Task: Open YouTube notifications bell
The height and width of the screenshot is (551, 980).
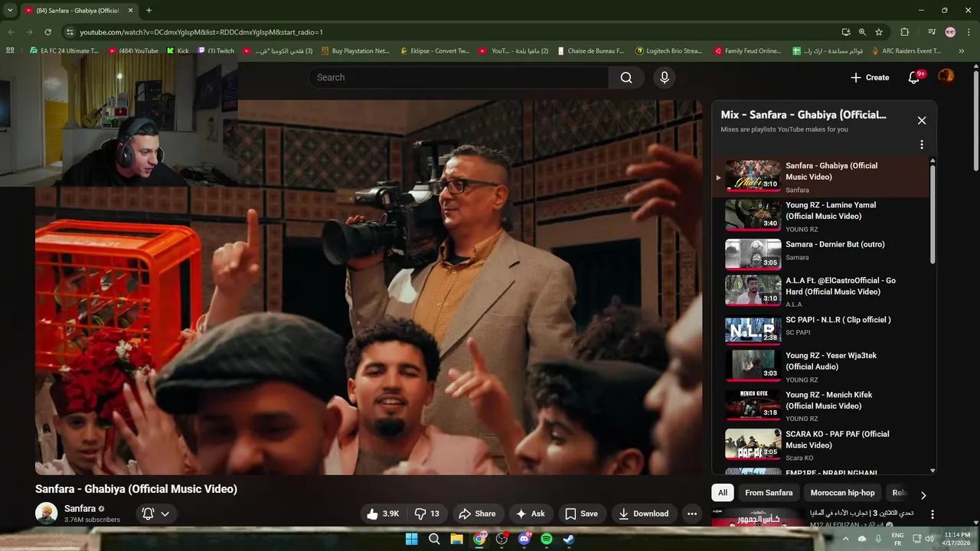Action: (914, 77)
